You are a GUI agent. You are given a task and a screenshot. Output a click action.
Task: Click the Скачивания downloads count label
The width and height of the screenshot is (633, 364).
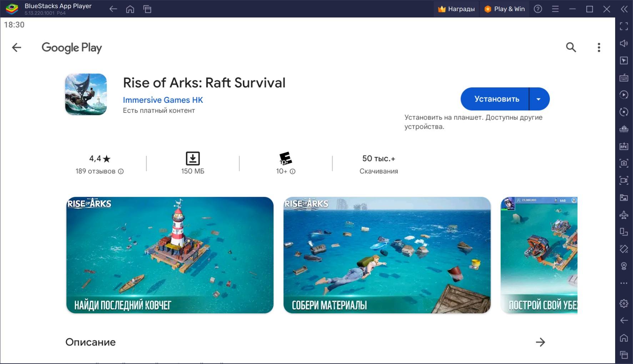point(378,171)
